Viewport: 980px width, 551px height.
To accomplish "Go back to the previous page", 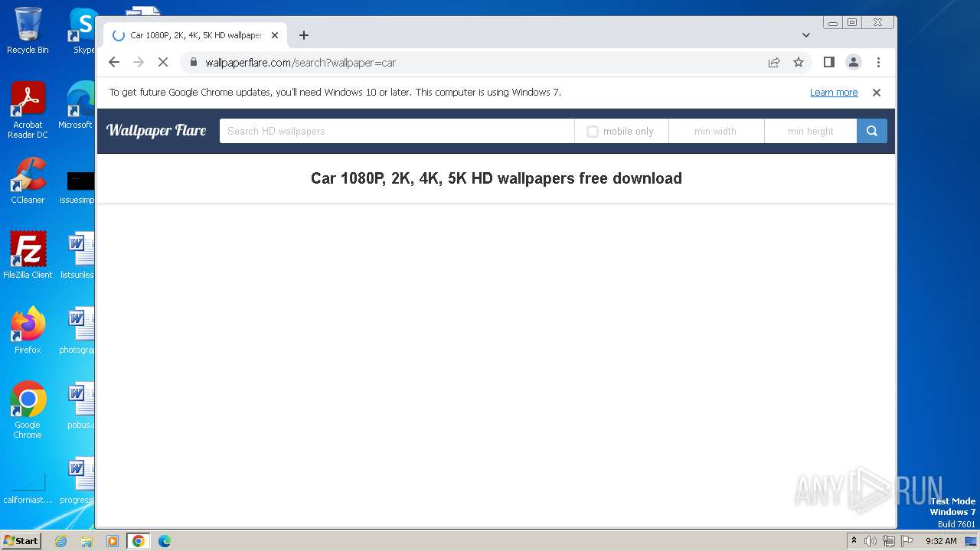I will click(x=114, y=63).
